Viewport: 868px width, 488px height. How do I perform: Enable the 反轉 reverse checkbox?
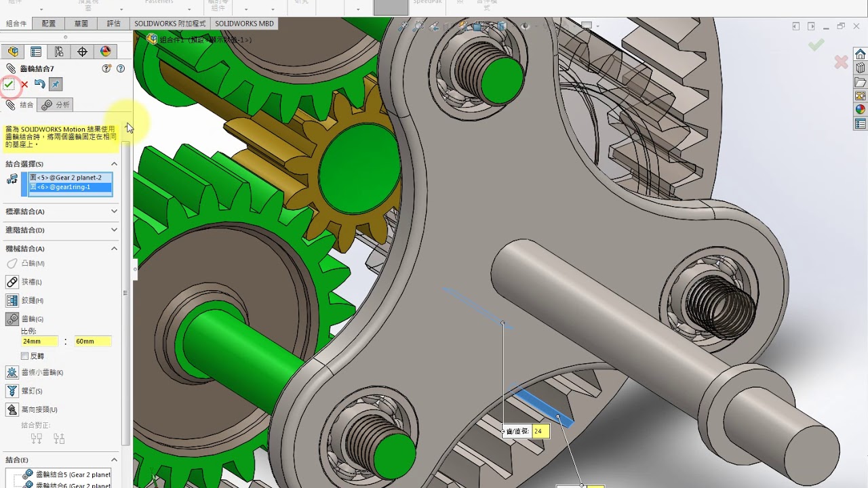click(24, 356)
